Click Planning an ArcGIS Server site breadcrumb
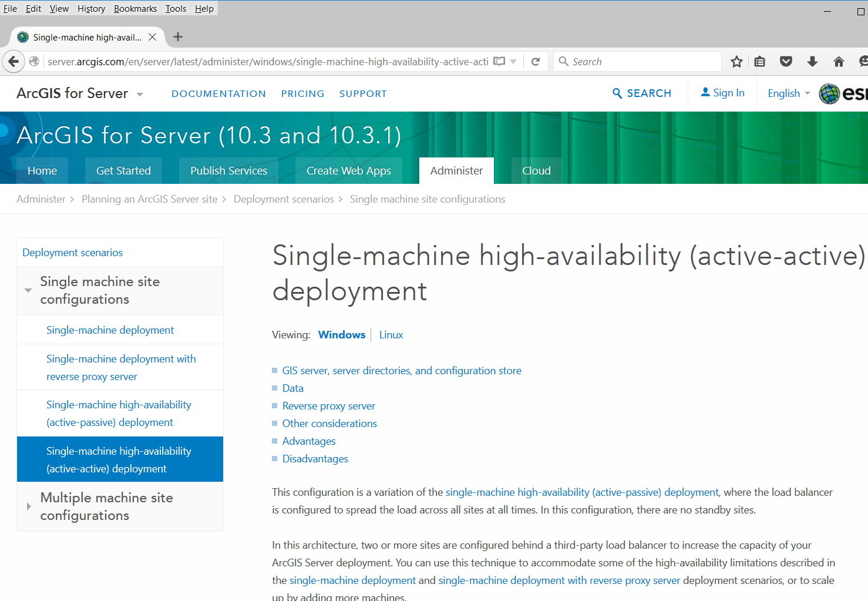This screenshot has width=868, height=601. coord(150,199)
